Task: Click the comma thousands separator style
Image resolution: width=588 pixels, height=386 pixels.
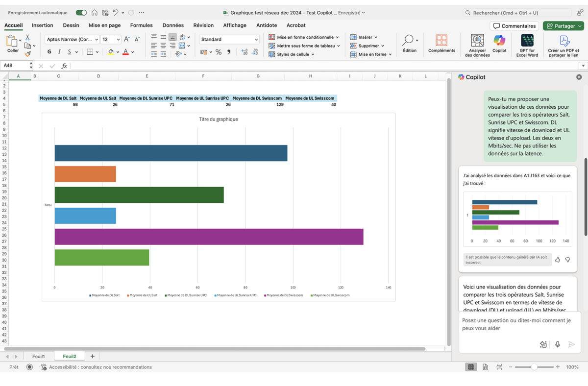Action: coord(228,52)
